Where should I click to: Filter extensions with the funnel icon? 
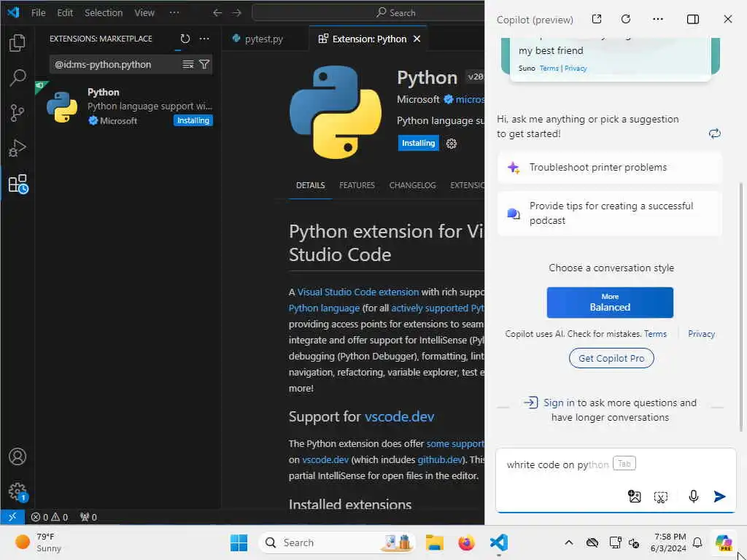point(204,64)
